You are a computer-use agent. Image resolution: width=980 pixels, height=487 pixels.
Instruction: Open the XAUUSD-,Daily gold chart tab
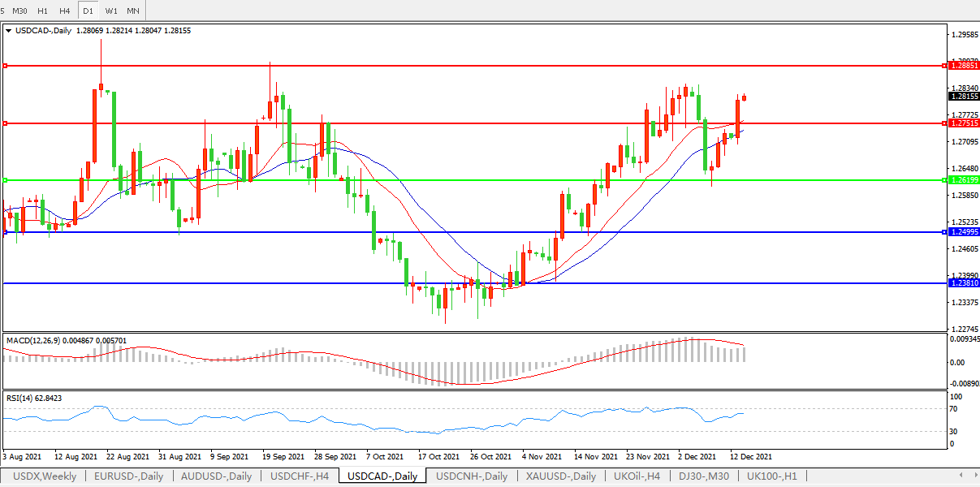click(561, 476)
